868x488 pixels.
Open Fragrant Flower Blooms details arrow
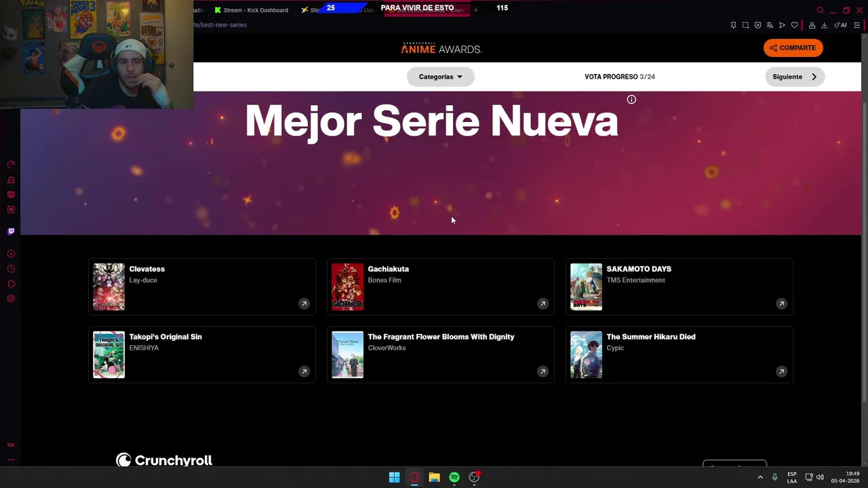(542, 371)
